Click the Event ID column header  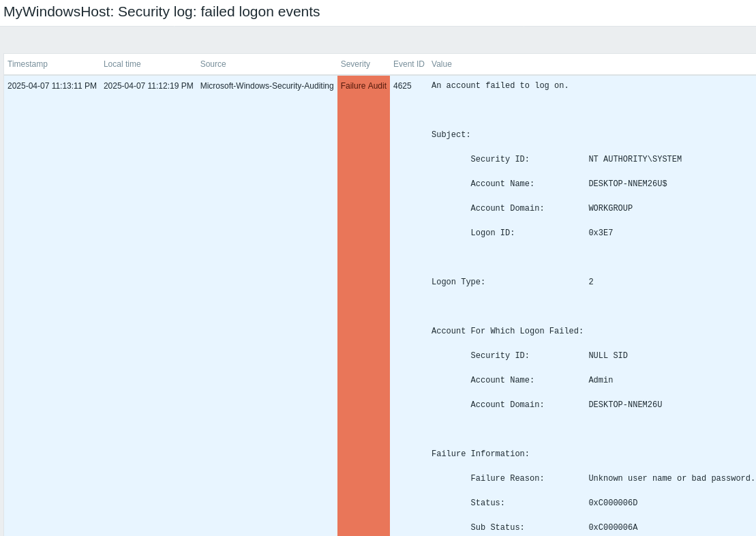coord(408,64)
